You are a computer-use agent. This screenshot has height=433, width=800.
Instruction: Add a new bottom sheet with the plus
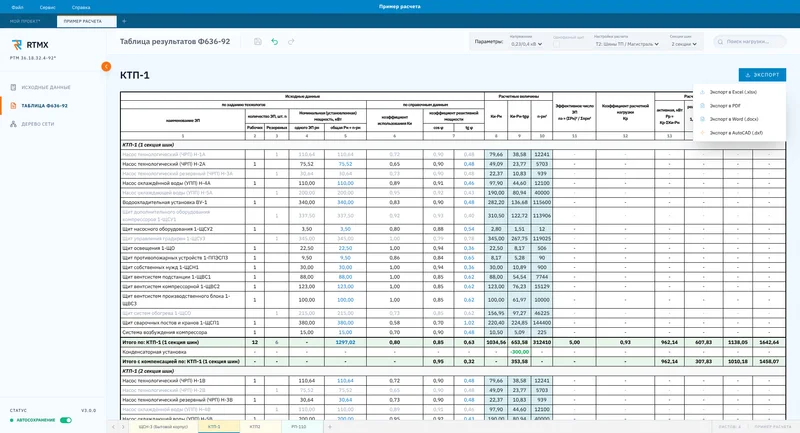[330, 427]
